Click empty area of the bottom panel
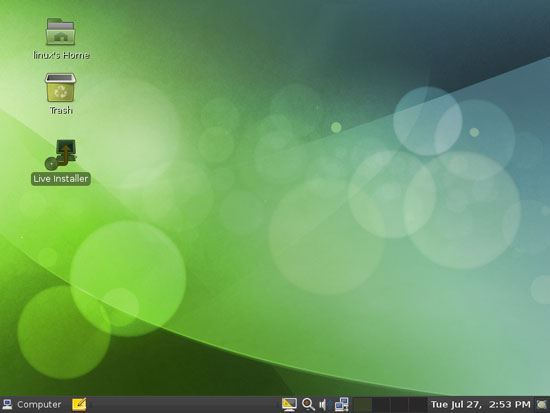Viewport: 550px width, 413px height. click(182, 405)
